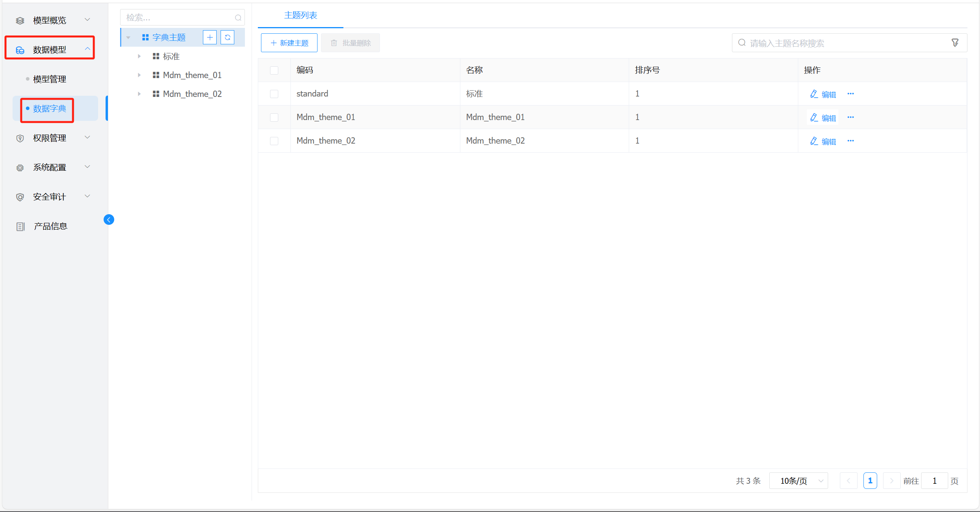
Task: Select Mdm_theme_01 in the dictionary tree
Action: [192, 75]
